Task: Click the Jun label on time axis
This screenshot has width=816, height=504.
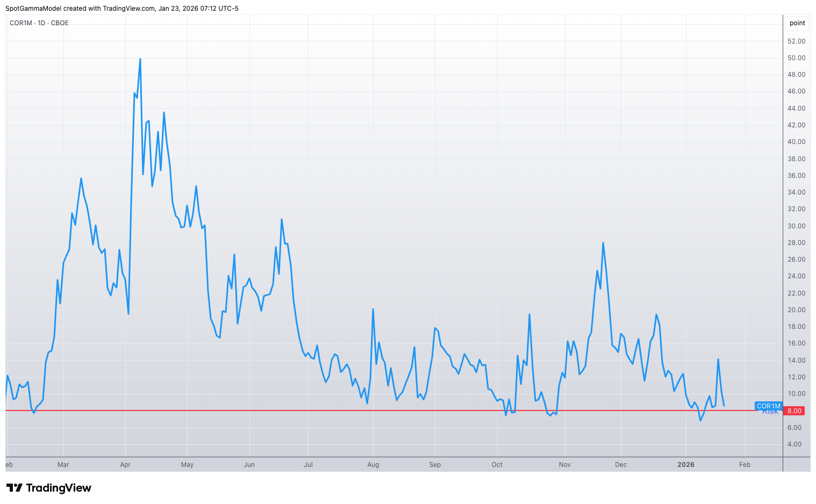Action: pyautogui.click(x=249, y=465)
